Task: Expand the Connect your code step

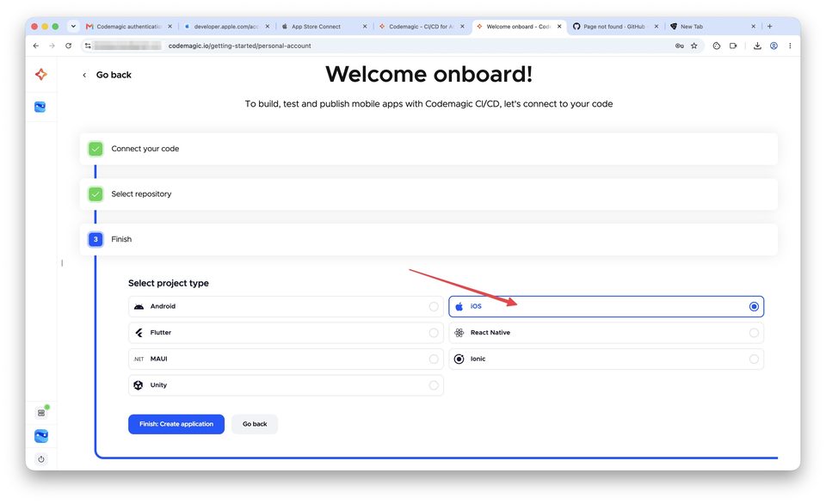Action: pyautogui.click(x=428, y=149)
